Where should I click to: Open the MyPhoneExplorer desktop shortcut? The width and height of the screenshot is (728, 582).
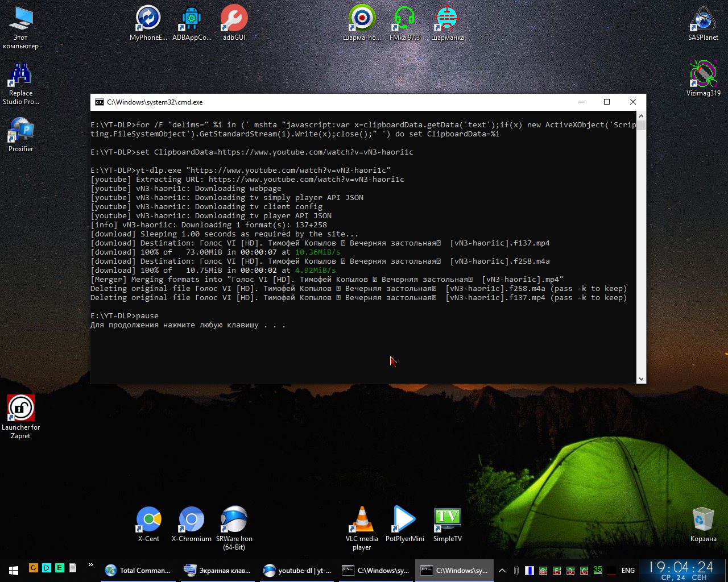coord(148,19)
